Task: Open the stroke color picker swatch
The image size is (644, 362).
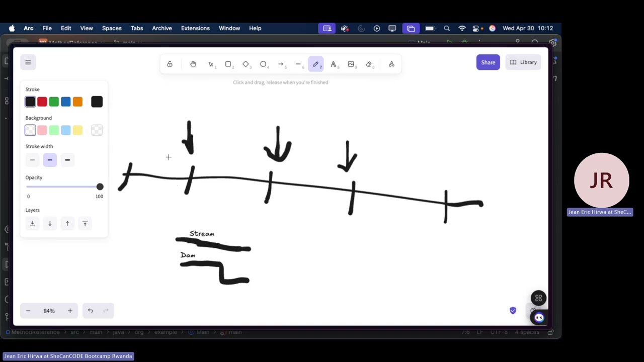Action: [97, 102]
